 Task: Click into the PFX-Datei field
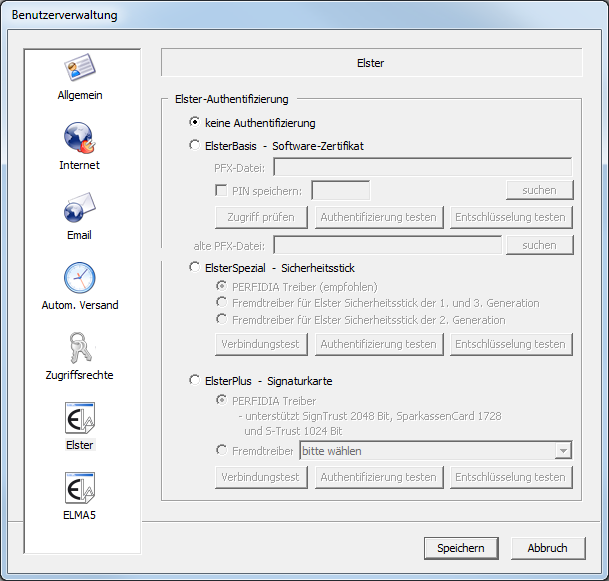423,167
